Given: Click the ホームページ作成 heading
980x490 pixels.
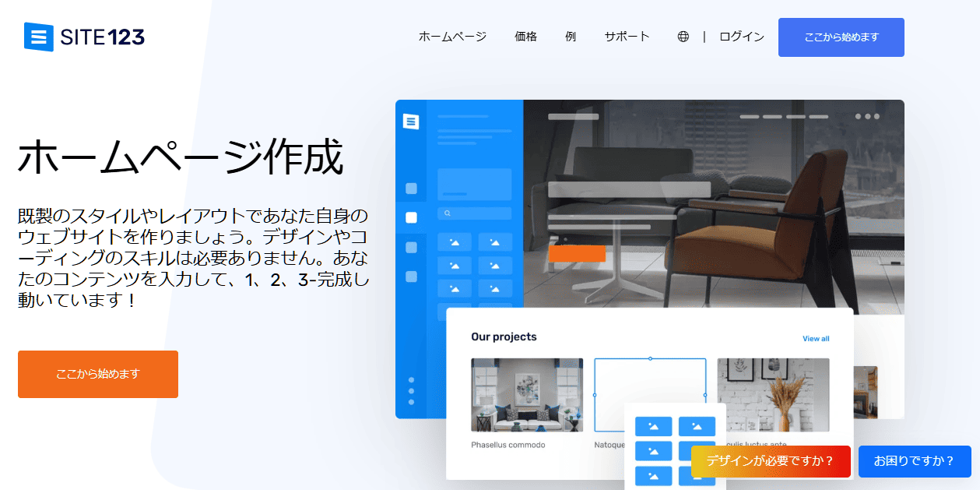Looking at the screenshot, I should 180,157.
